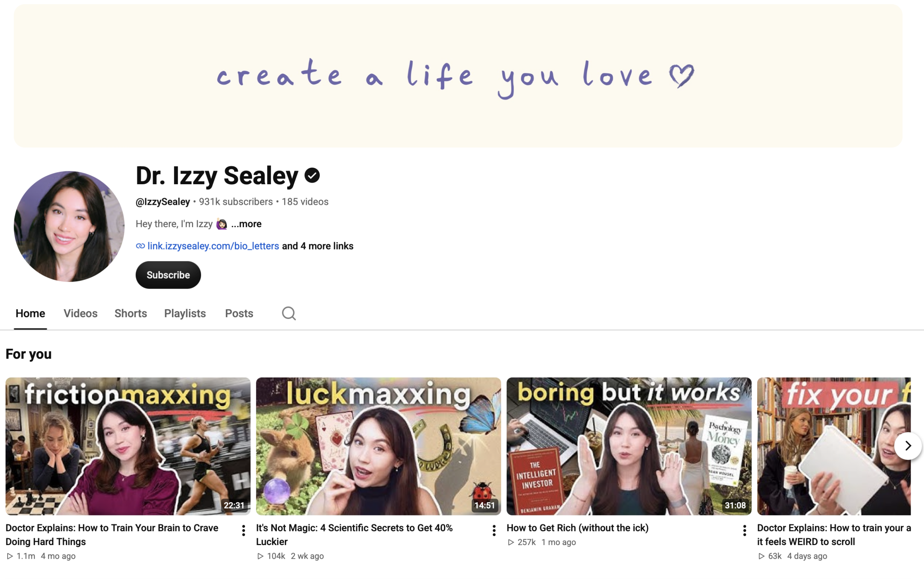
Task: Click the 14:51 duration badge
Action: (x=484, y=505)
